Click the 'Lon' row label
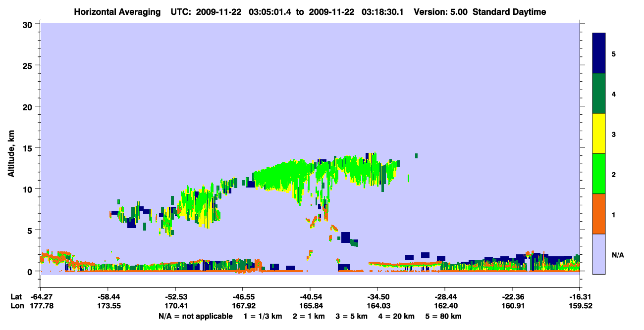Screen dimensions: 644x330 point(16,305)
